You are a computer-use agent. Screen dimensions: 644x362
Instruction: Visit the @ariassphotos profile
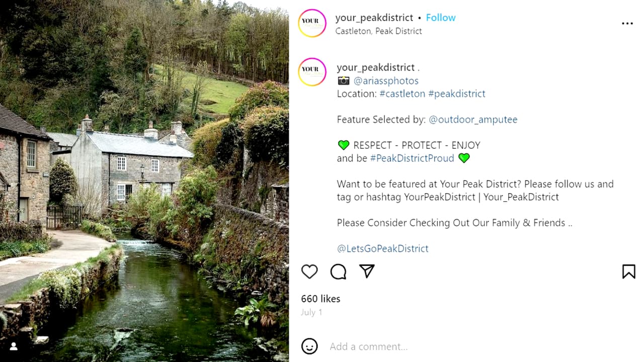[386, 80]
